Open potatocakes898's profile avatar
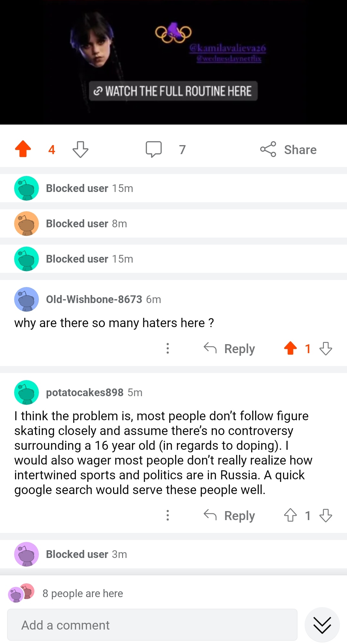Screen dimensions: 347x644 coord(26,392)
